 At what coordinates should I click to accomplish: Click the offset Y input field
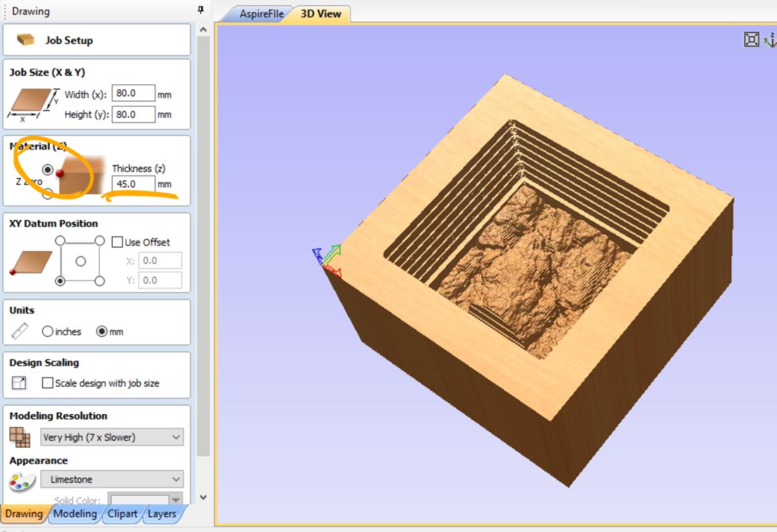(x=160, y=280)
